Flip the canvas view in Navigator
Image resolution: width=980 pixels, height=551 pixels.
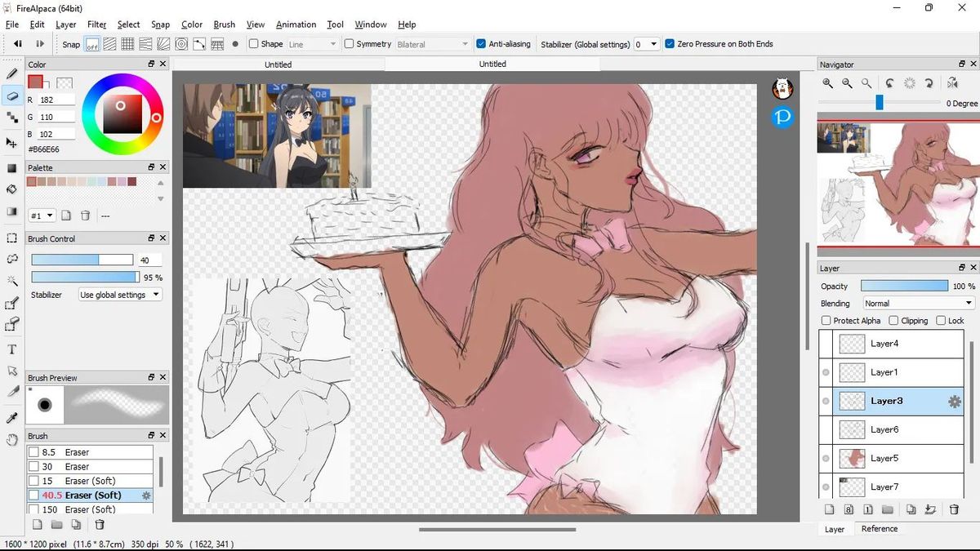(x=952, y=82)
